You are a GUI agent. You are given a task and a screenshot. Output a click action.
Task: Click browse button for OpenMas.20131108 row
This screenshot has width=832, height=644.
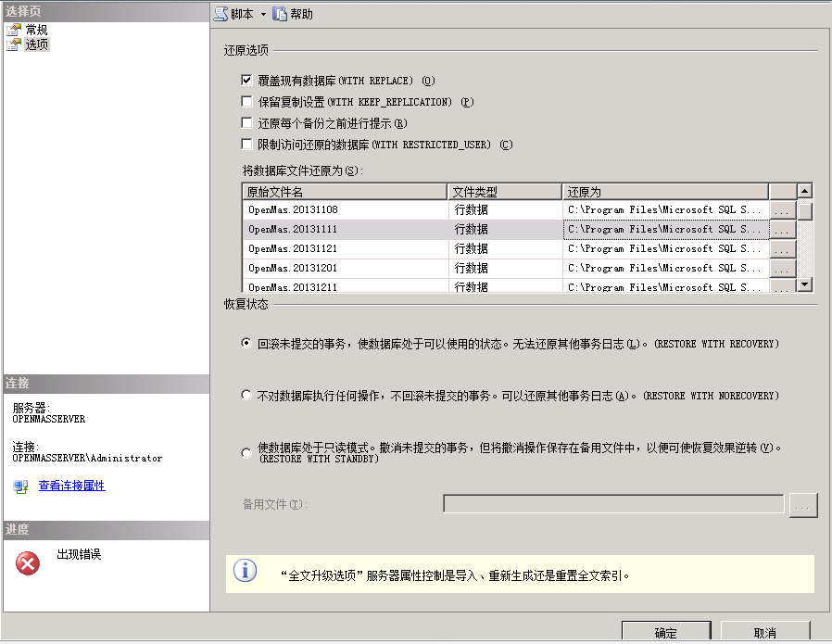(782, 210)
